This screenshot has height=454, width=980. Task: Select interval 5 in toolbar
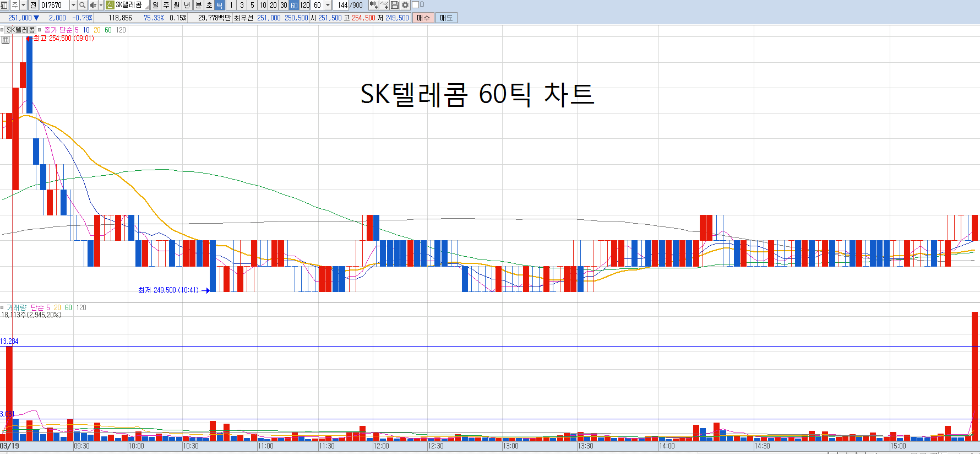(x=252, y=5)
